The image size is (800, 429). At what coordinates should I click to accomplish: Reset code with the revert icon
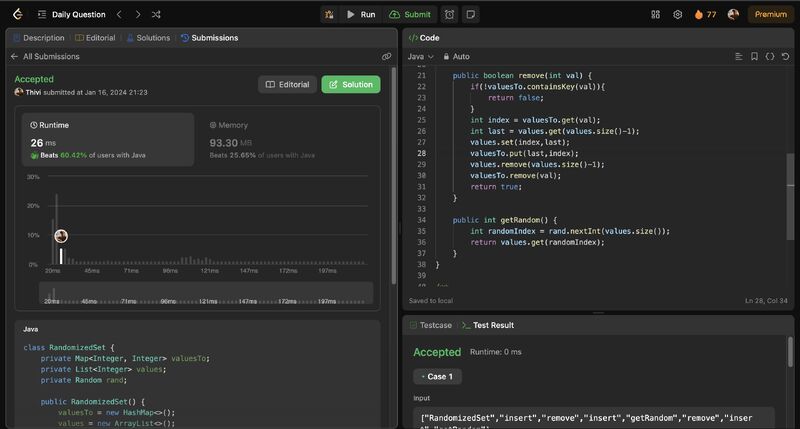(x=785, y=56)
